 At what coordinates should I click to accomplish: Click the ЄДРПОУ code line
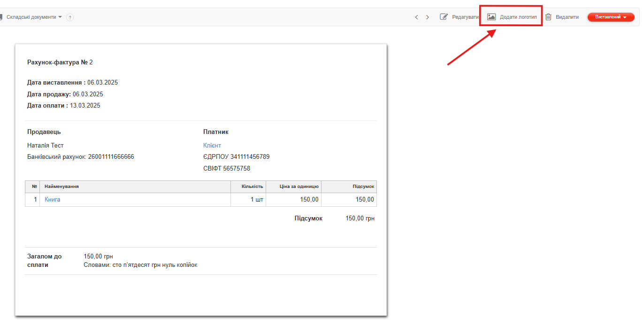tap(236, 156)
